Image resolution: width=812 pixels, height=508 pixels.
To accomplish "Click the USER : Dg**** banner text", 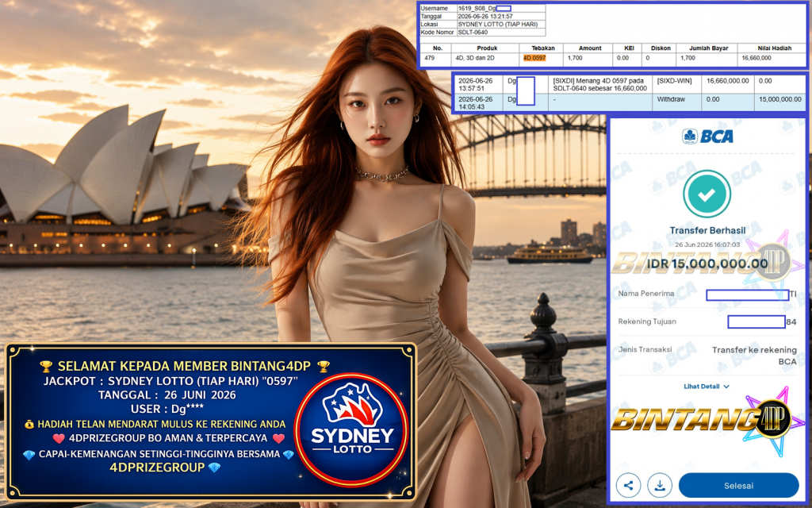I will (x=167, y=409).
